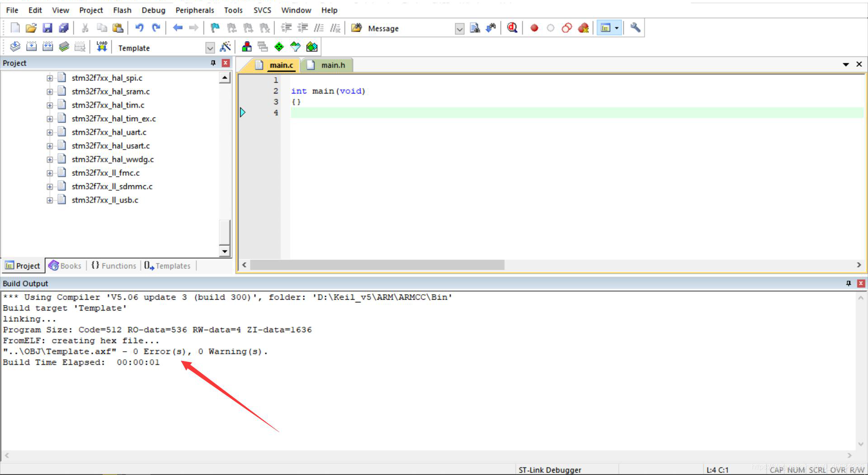Switch to the main.h editor tab
This screenshot has width=868, height=475.
click(332, 65)
